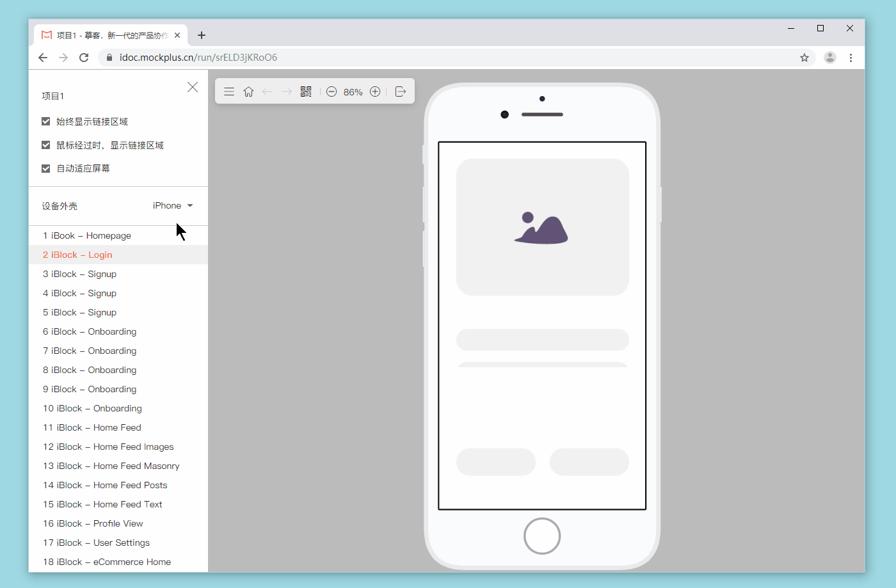Image resolution: width=896 pixels, height=588 pixels.
Task: Uncheck 鼠标经过时，显示链接区域 option
Action: (x=46, y=145)
